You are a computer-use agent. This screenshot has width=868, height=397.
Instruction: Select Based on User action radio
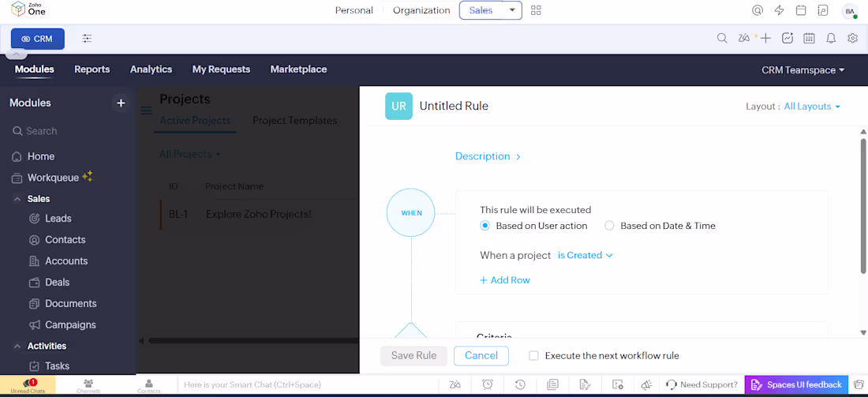(485, 226)
